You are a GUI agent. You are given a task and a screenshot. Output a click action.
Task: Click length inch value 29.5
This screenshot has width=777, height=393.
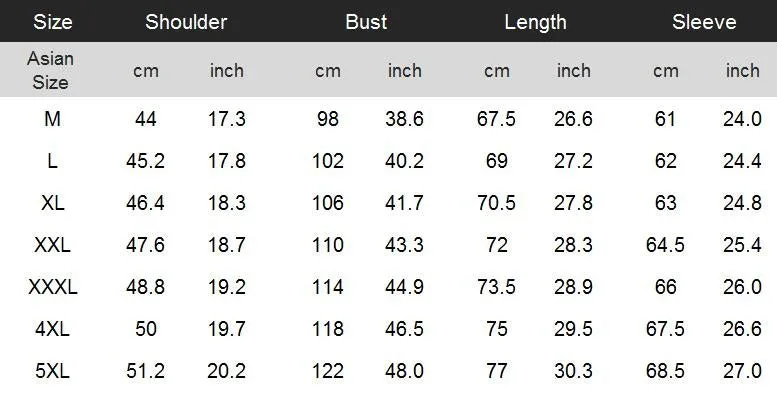(x=573, y=329)
